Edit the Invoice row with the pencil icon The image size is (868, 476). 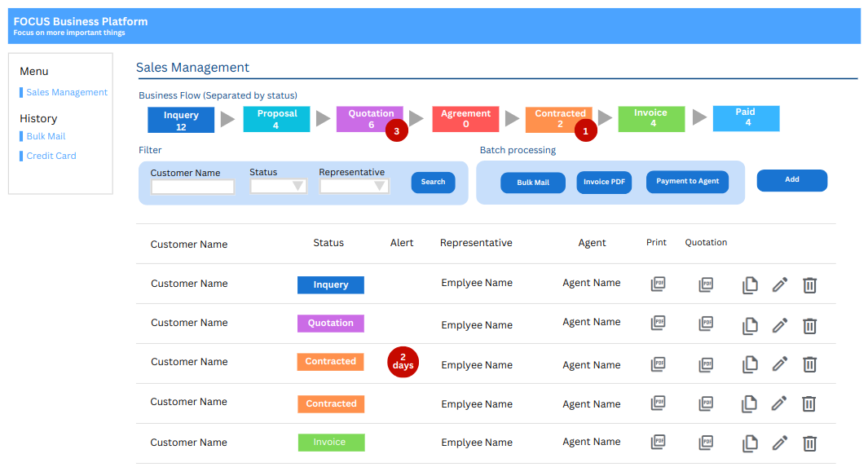(780, 443)
